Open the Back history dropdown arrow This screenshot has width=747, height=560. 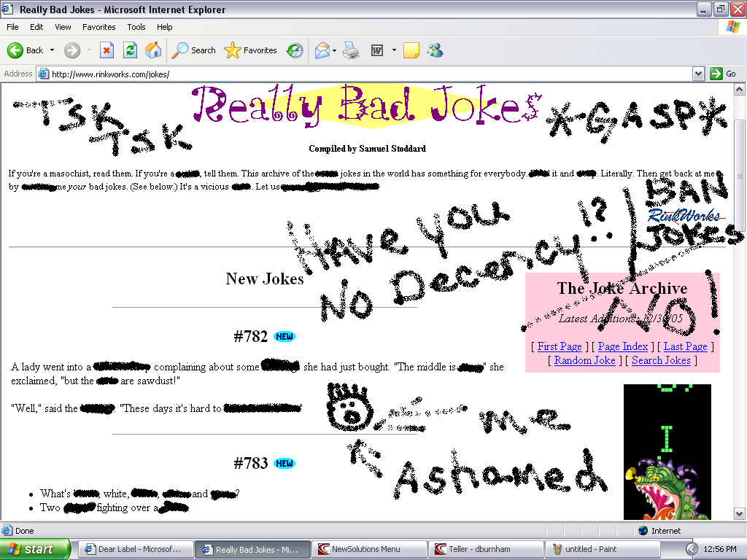point(52,50)
